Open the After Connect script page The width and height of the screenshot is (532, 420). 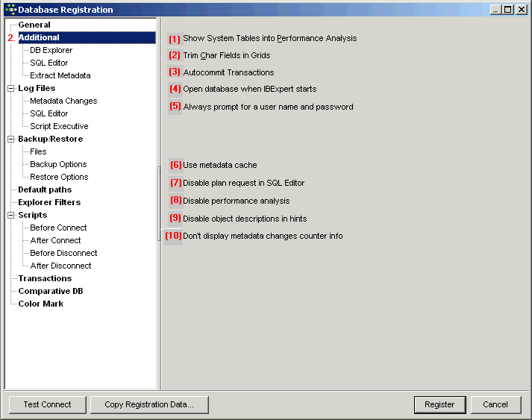(55, 240)
